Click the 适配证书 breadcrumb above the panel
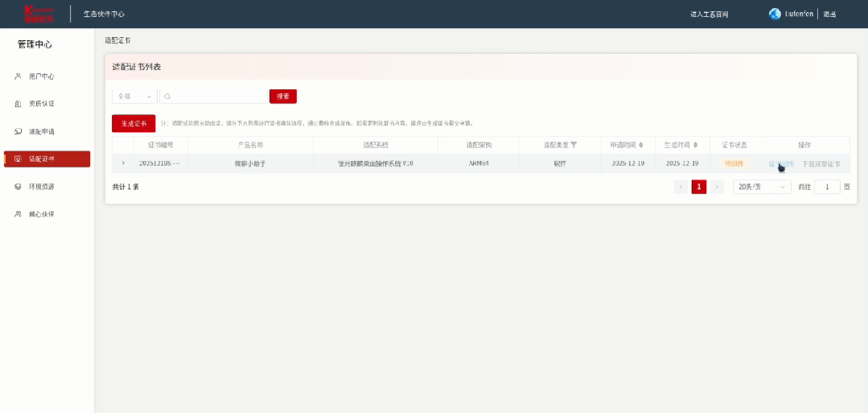The height and width of the screenshot is (413, 868). (x=118, y=41)
